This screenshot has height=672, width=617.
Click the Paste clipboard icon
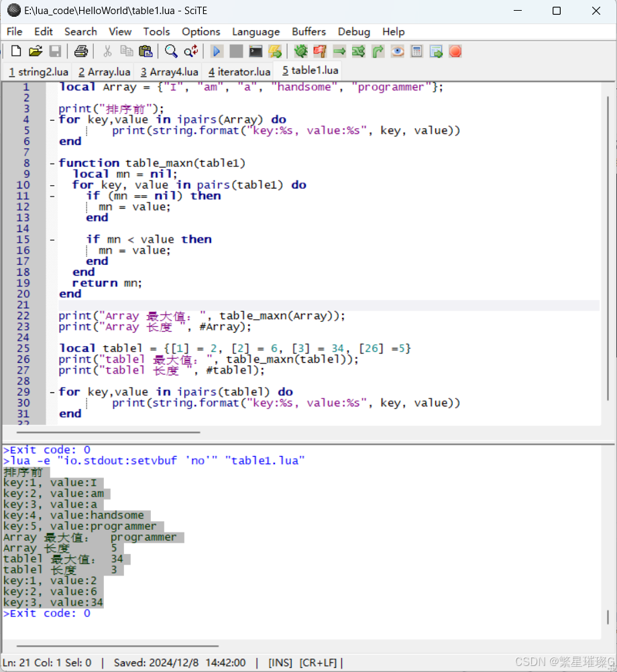pos(146,52)
